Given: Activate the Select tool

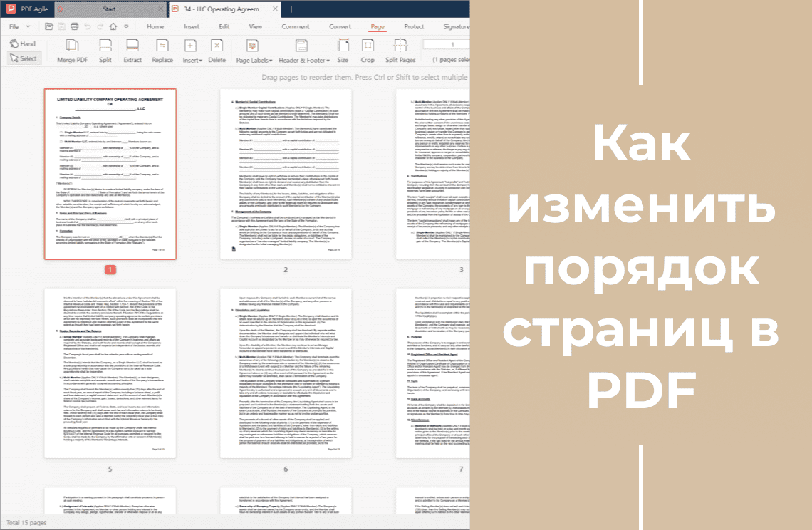Looking at the screenshot, I should tap(23, 58).
